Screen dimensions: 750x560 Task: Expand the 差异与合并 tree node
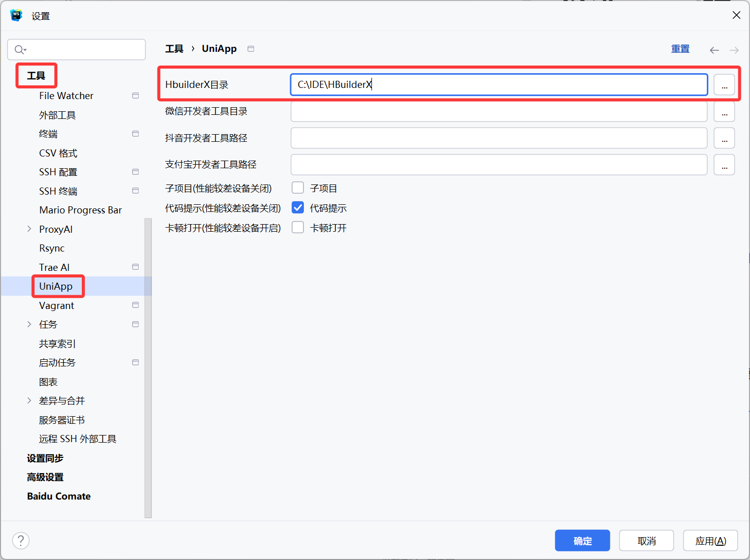click(29, 400)
